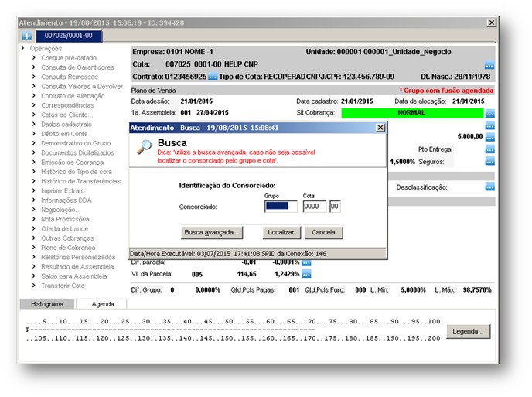Viewport: 532px width, 397px height.
Task: Expand the Operações tree root
Action: click(x=22, y=48)
